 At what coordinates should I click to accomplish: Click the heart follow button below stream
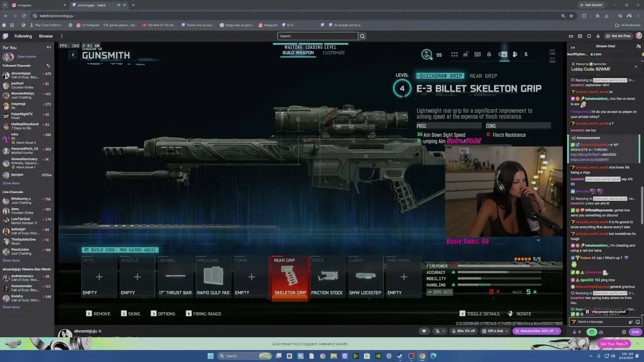click(424, 331)
